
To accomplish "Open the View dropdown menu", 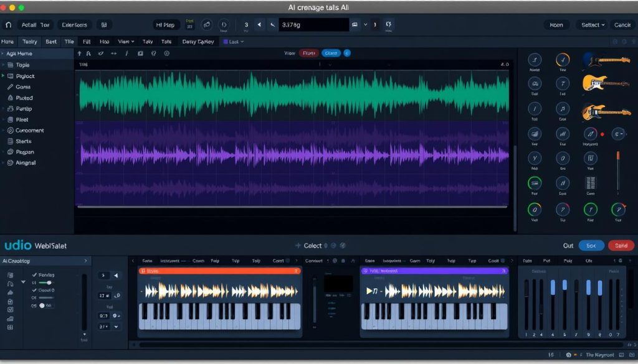I will click(x=126, y=42).
